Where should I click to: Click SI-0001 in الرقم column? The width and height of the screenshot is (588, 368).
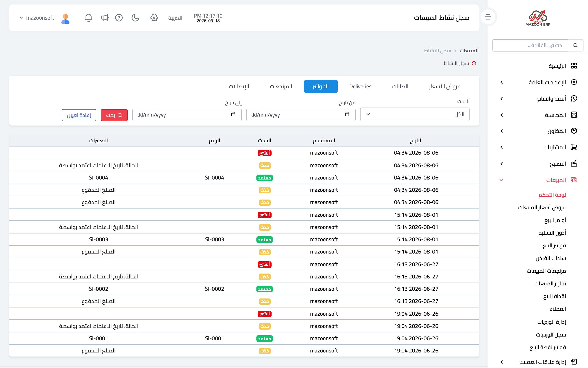[214, 338]
